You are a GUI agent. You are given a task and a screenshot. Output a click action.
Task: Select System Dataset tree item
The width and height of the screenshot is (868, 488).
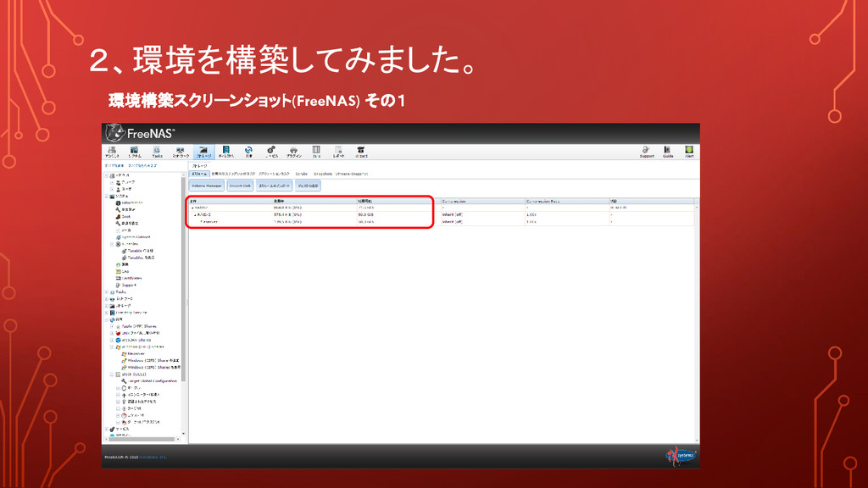[133, 237]
